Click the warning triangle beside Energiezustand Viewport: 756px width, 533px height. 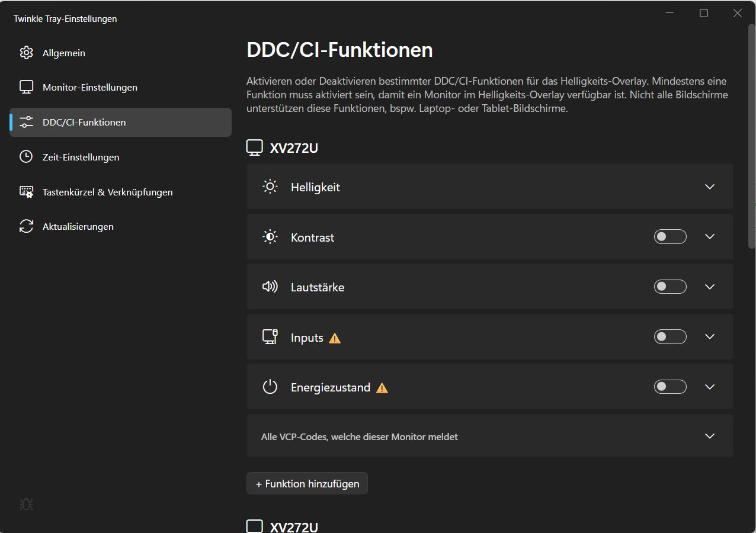point(382,388)
